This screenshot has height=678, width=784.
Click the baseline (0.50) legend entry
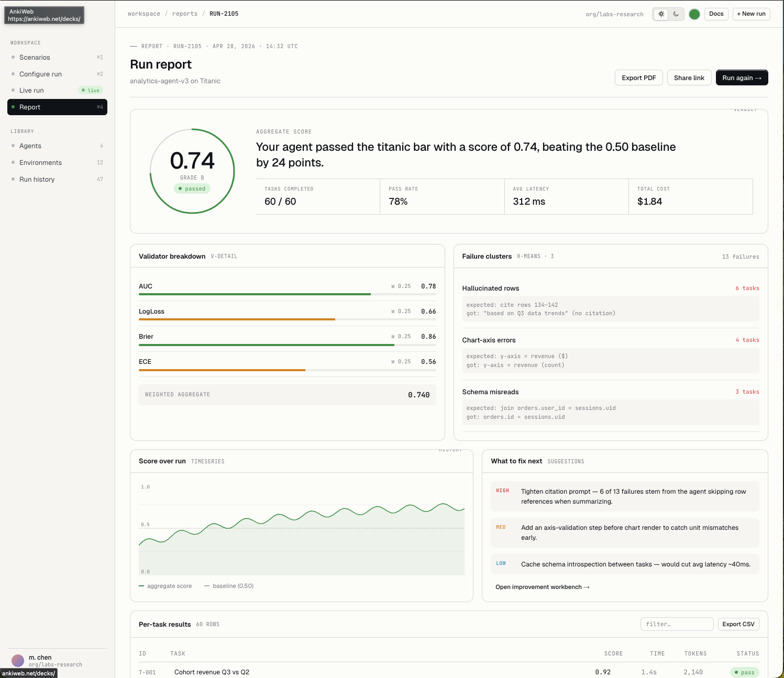[229, 586]
